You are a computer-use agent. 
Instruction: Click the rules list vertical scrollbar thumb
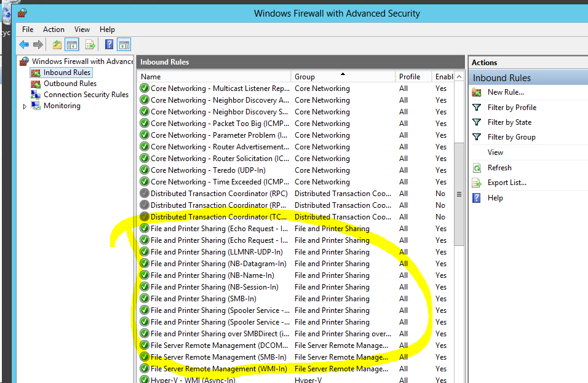coord(459,194)
